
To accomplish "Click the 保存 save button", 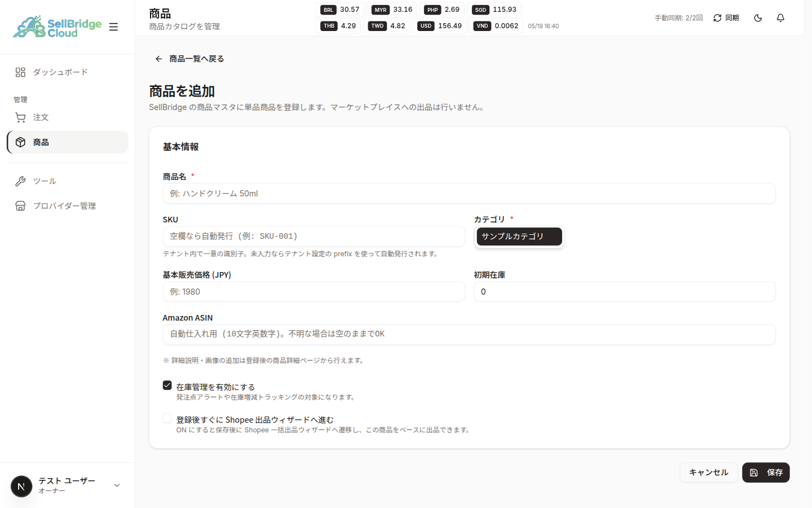I will tap(766, 472).
